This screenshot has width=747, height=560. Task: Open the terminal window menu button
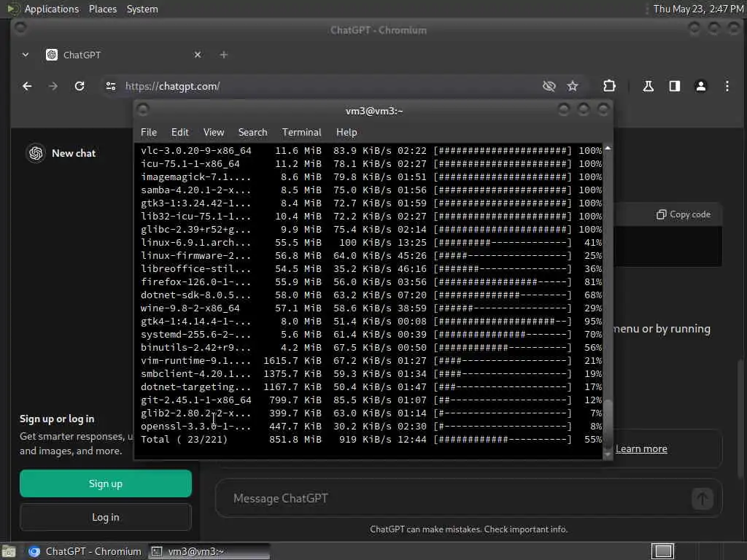pos(143,110)
